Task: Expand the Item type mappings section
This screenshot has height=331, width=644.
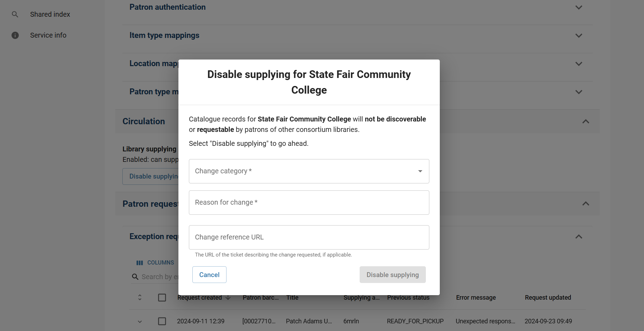Action: point(579,36)
